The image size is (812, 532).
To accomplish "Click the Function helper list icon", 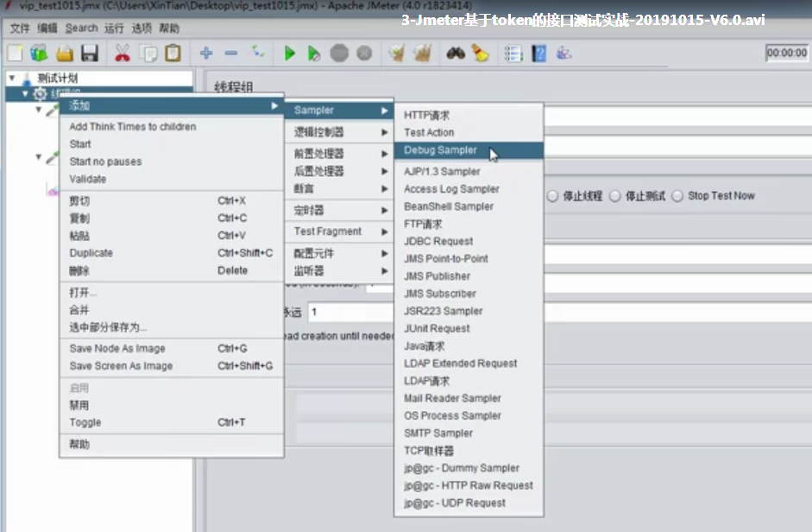I will (513, 54).
